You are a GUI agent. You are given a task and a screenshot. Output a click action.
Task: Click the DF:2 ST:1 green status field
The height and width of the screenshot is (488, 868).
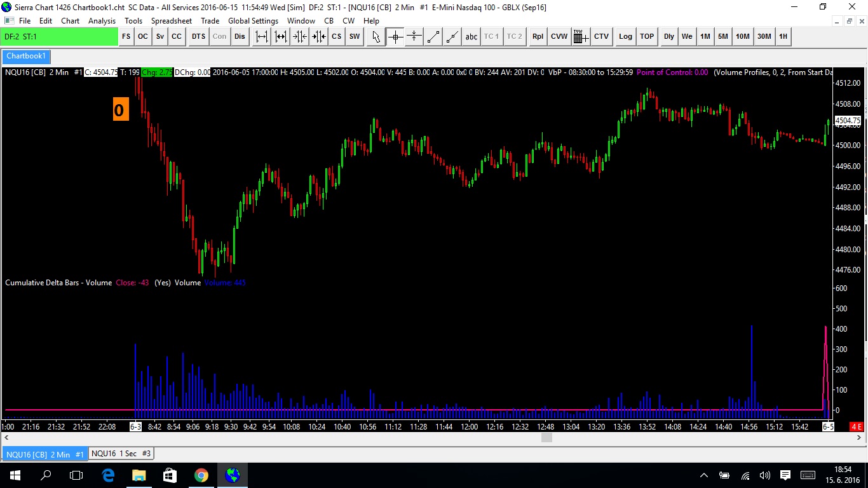point(60,36)
